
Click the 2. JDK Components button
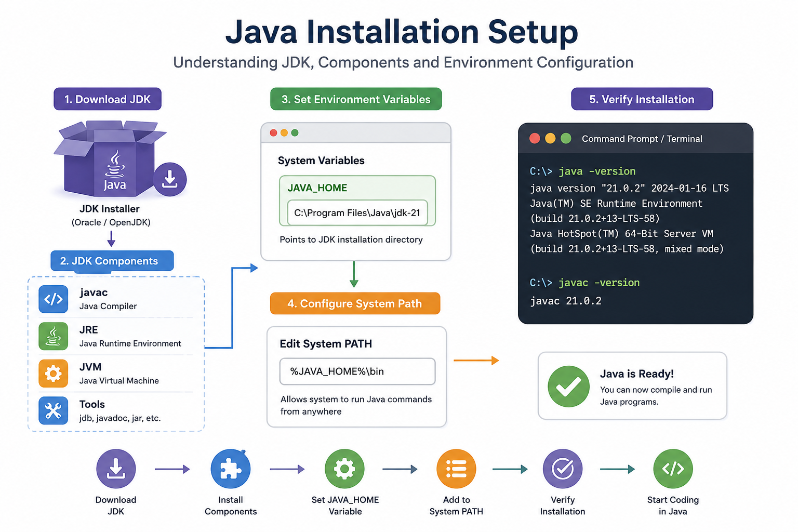[x=112, y=261]
